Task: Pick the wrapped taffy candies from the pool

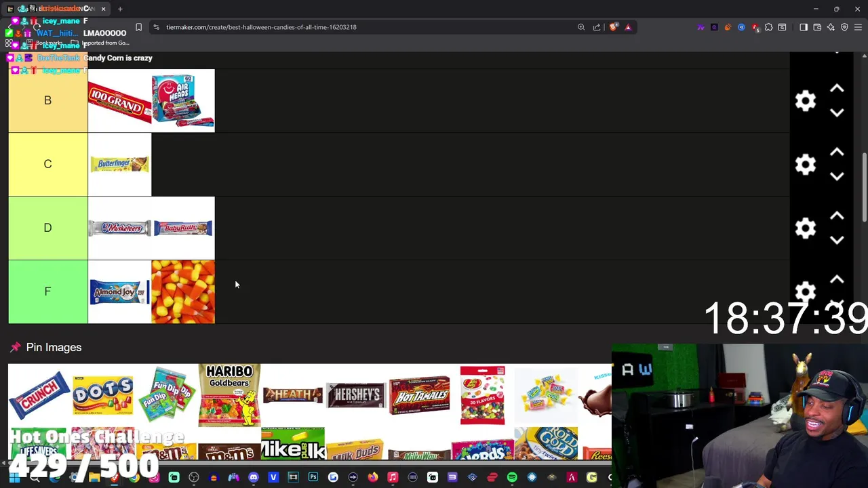Action: 546,395
